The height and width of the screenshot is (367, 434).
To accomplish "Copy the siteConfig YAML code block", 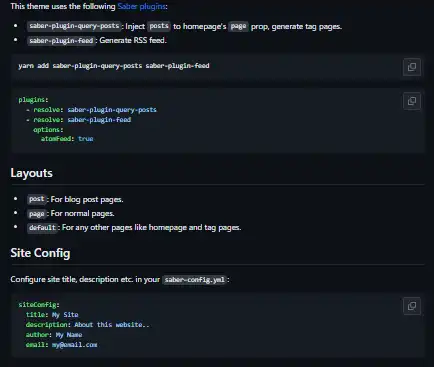I will pyautogui.click(x=412, y=306).
